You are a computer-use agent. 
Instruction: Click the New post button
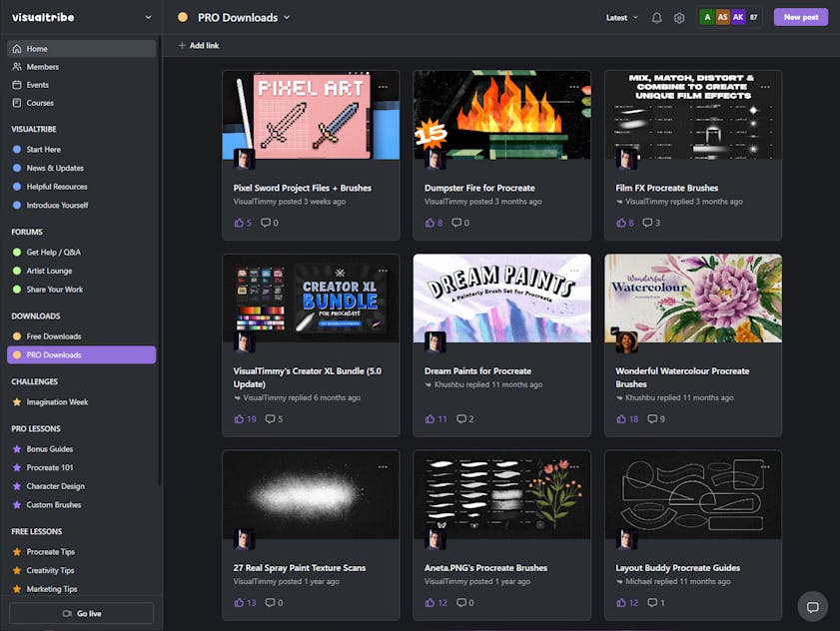tap(800, 17)
